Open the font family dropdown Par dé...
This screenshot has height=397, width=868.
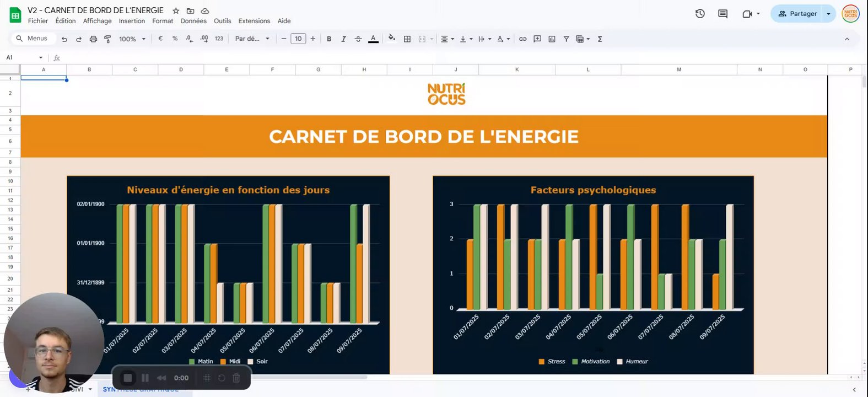(252, 39)
